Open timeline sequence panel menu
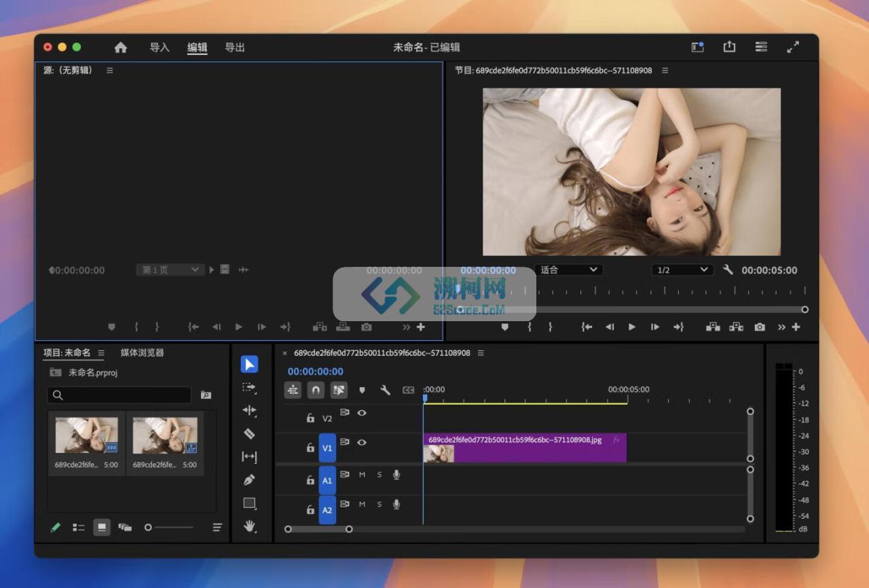Viewport: 869px width, 588px height. (481, 352)
